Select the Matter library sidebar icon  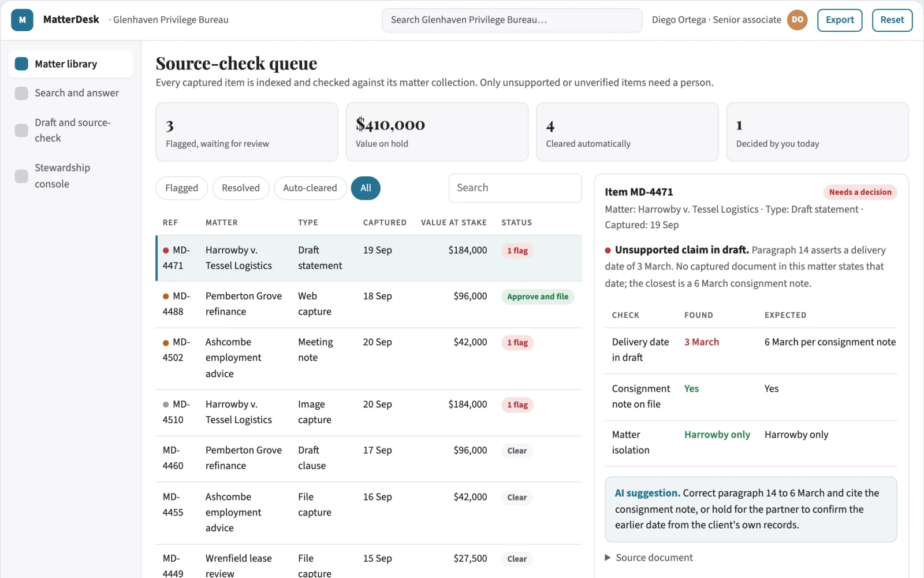21,64
